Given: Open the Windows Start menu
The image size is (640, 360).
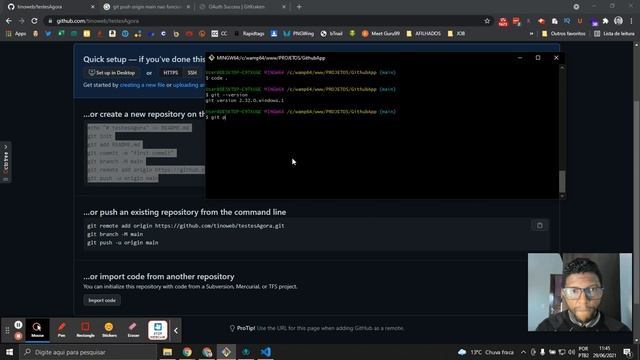Looking at the screenshot, I should click(9, 352).
